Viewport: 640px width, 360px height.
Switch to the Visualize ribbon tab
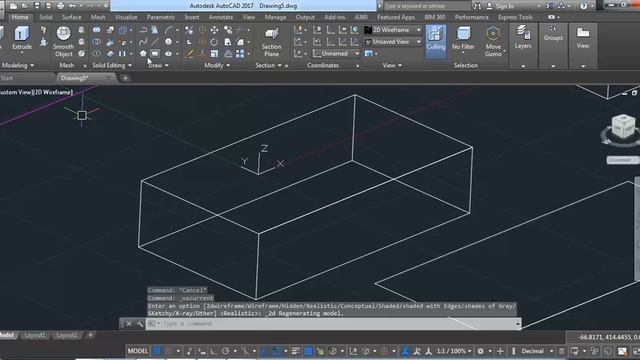[126, 17]
